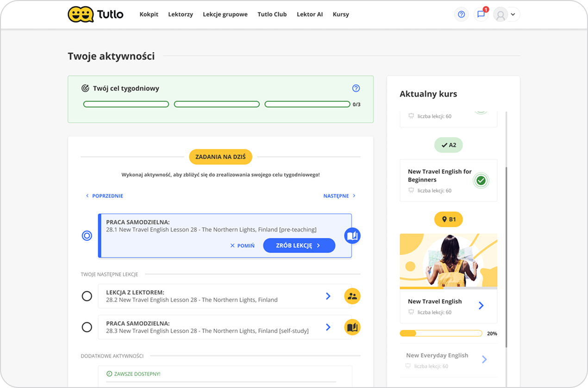Click the 28.1 pre-teaching lesson text

click(211, 230)
